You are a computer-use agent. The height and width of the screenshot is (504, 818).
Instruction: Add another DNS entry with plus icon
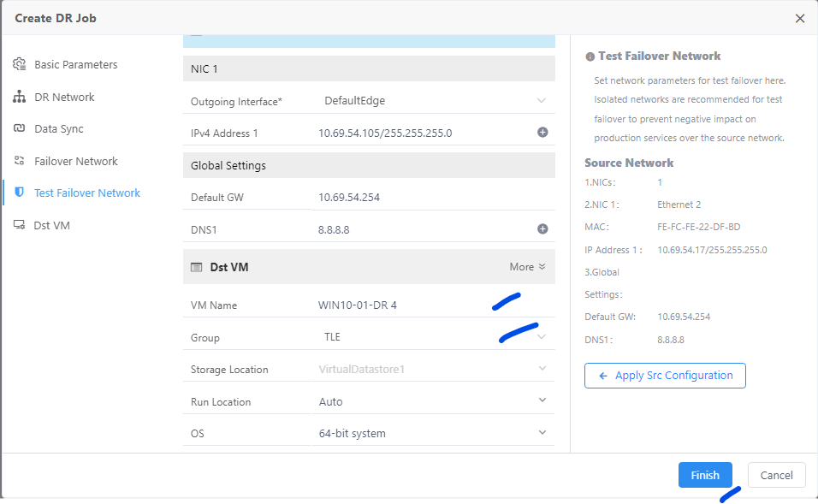[x=542, y=229]
